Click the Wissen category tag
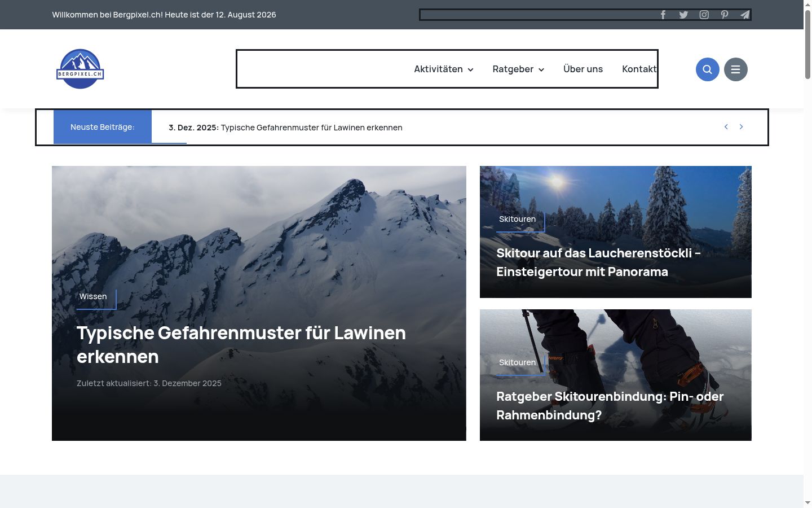This screenshot has height=508, width=812. click(93, 296)
